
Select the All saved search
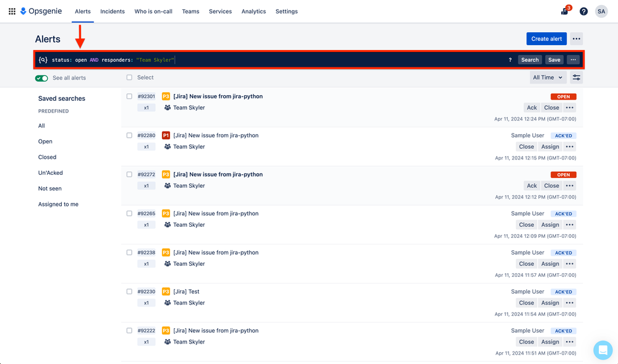[41, 125]
